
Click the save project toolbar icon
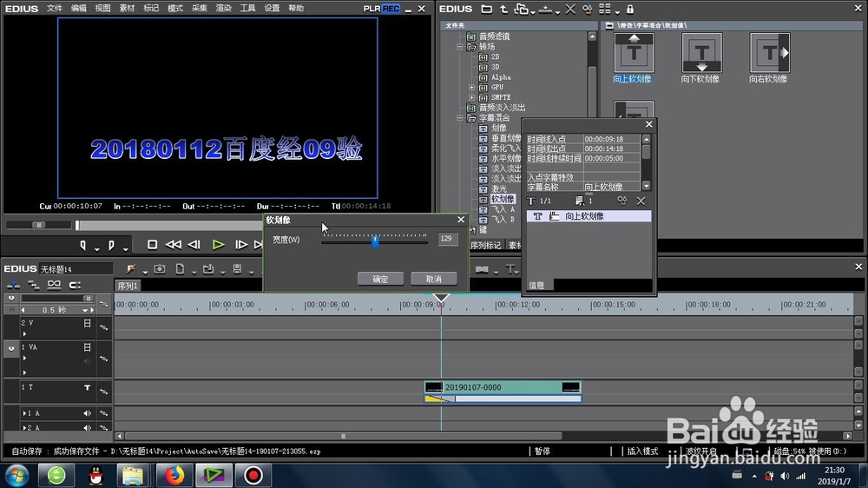[x=237, y=269]
